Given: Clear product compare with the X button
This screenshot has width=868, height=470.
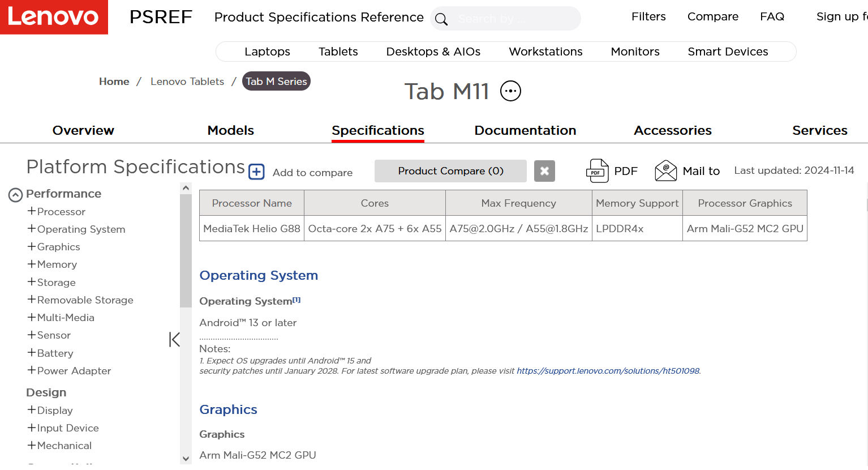Looking at the screenshot, I should pos(544,171).
